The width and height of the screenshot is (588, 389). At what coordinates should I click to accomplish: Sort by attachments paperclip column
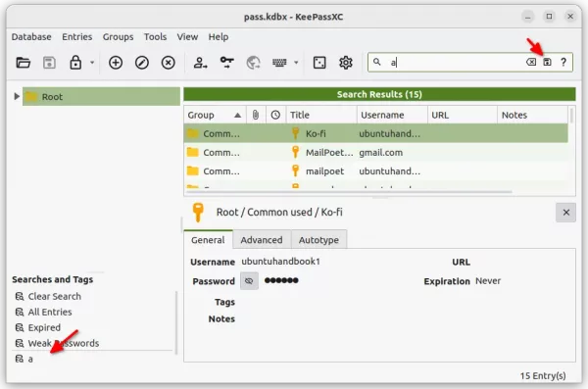256,115
